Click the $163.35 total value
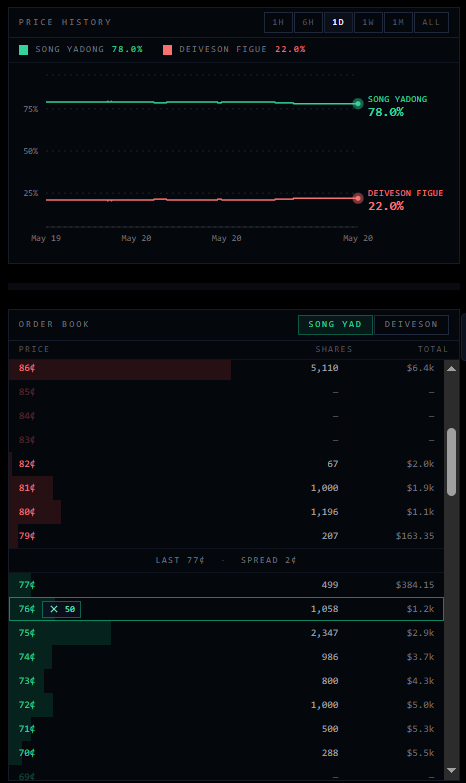This screenshot has height=783, width=466. pyautogui.click(x=415, y=536)
